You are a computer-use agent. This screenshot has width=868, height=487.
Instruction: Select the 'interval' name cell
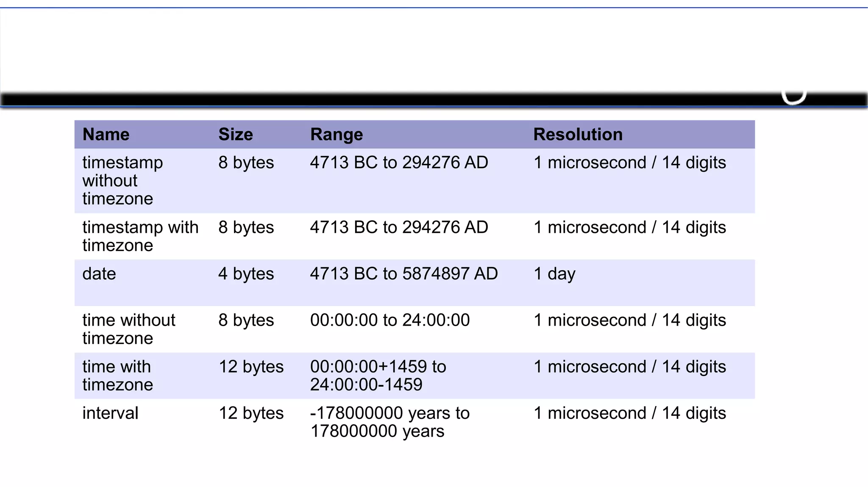pos(110,413)
